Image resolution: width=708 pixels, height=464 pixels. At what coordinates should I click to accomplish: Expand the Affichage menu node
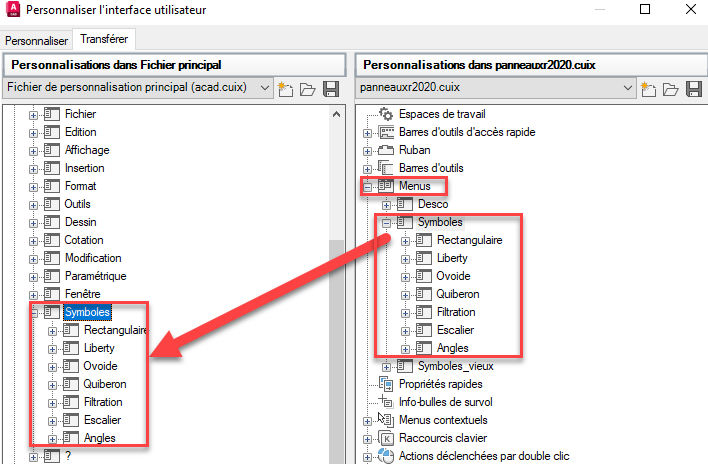[33, 151]
